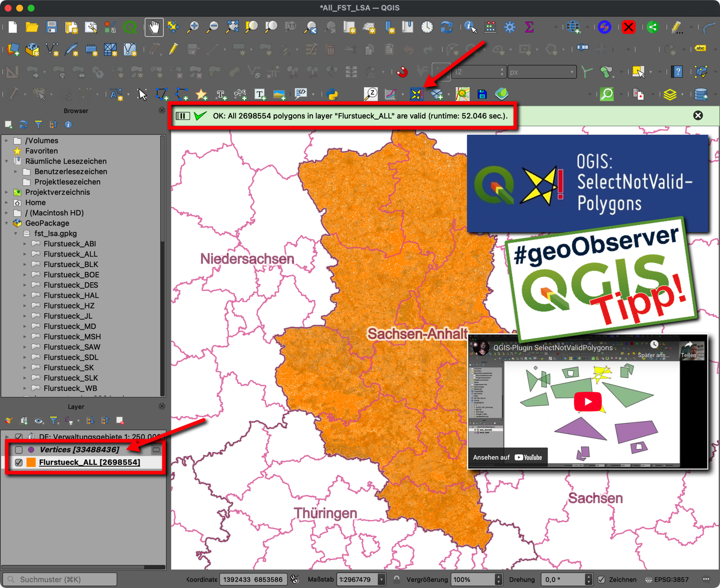Screen dimensions: 720x588
Task: Click Ansehen auf YouTube link
Action: (507, 457)
